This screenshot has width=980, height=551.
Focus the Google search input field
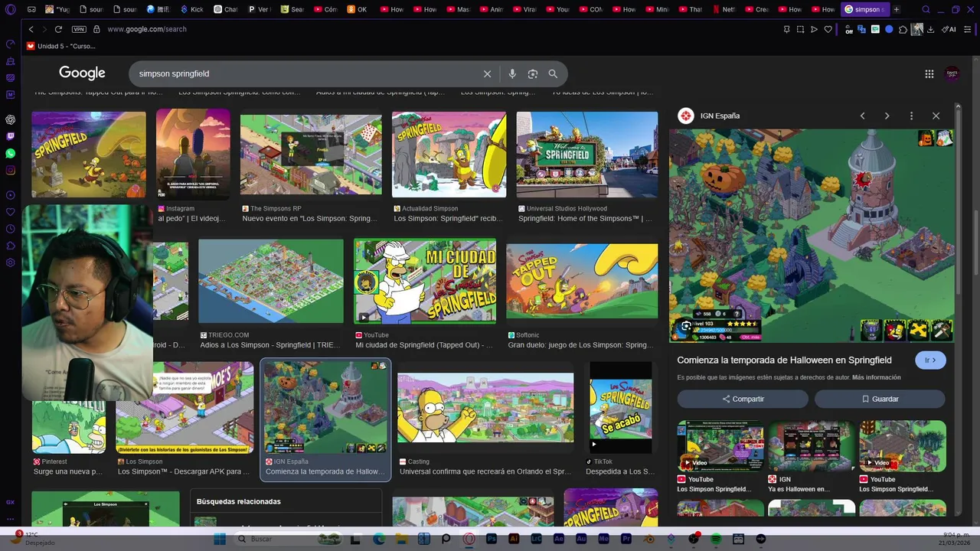[x=306, y=73]
